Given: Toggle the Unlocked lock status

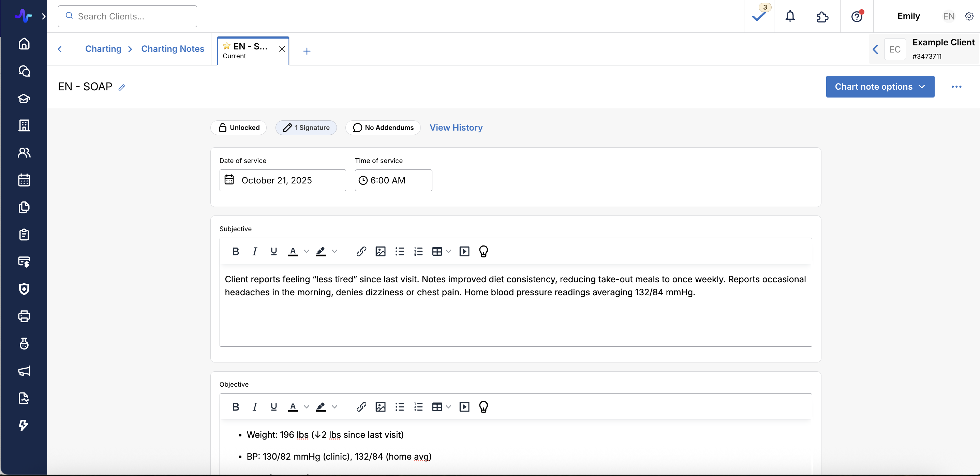Looking at the screenshot, I should (239, 128).
